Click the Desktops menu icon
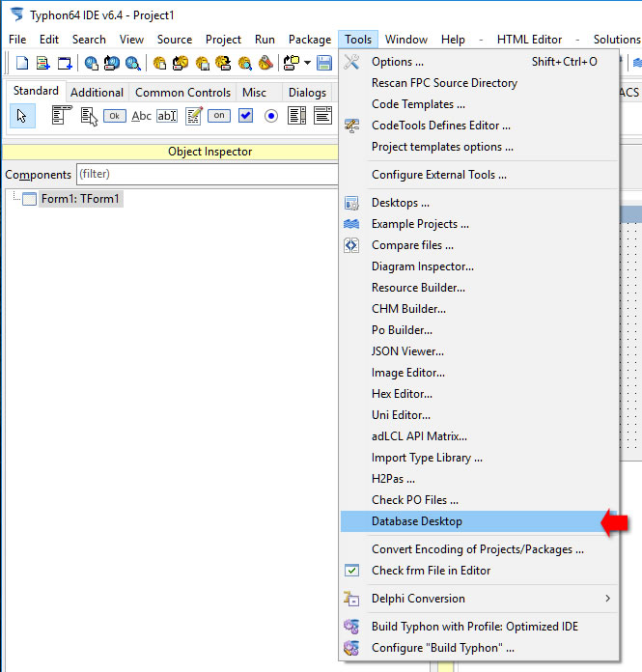The width and height of the screenshot is (642, 672). pyautogui.click(x=351, y=203)
